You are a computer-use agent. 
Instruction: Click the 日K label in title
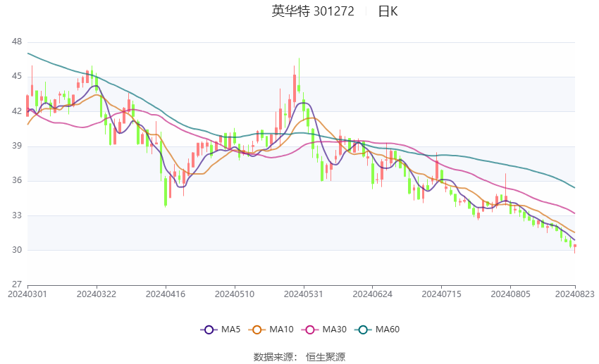[388, 11]
